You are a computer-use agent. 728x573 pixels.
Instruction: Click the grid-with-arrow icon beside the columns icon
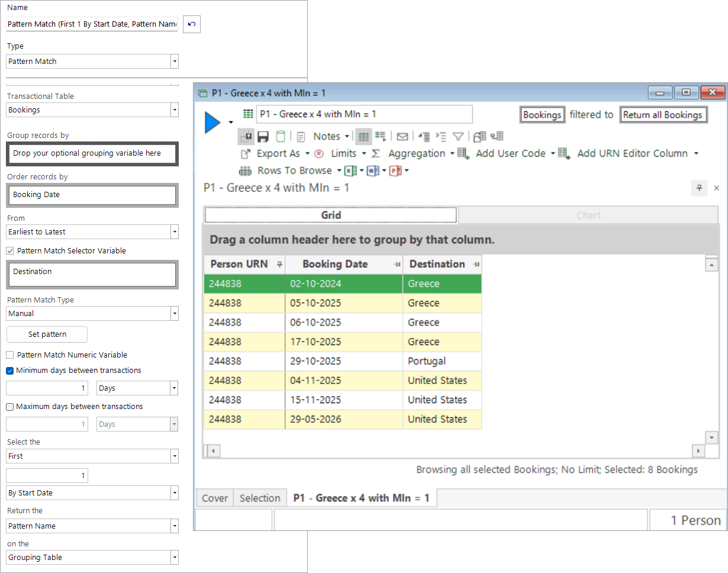tap(381, 137)
